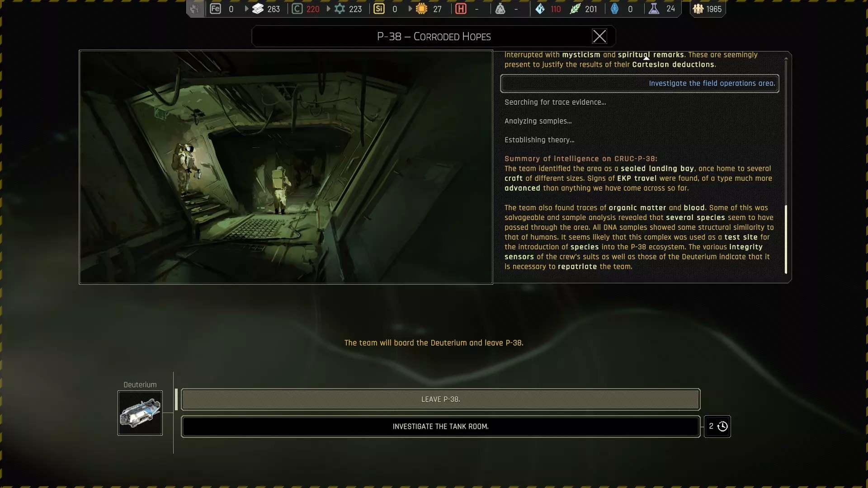Choose the Leave P-38 option
Screen dimensions: 868x488
(x=440, y=399)
